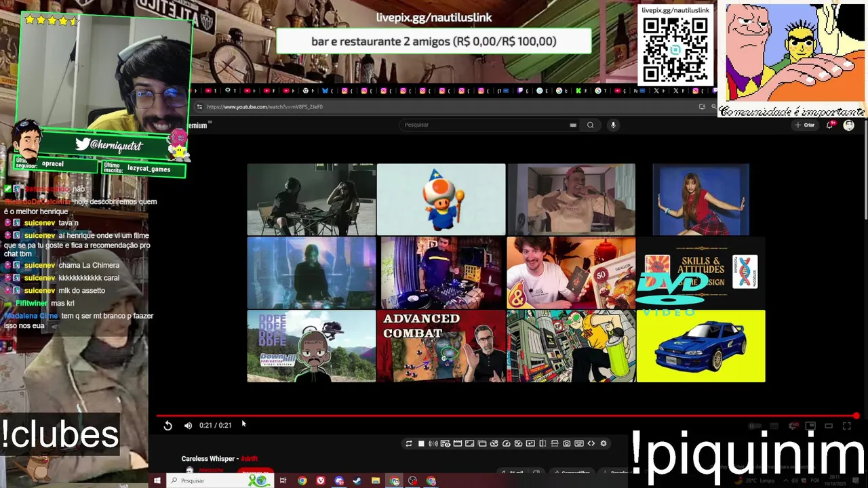Open File Explorer folder icon in the taskbar
This screenshot has width=868, height=488.
click(375, 481)
